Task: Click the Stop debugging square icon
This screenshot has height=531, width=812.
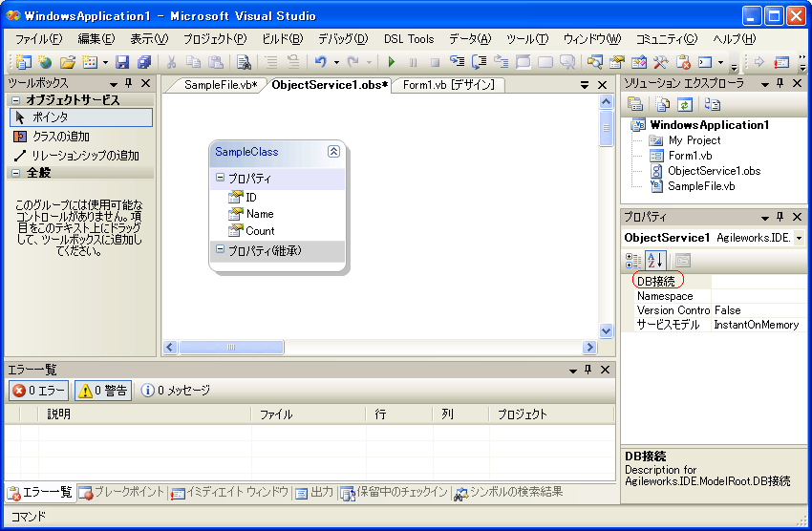Action: tap(435, 62)
